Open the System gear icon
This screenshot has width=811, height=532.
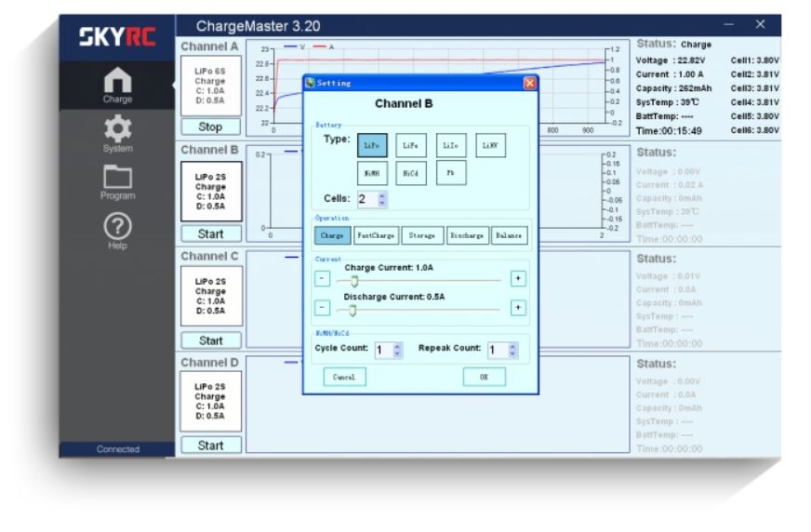point(117,134)
